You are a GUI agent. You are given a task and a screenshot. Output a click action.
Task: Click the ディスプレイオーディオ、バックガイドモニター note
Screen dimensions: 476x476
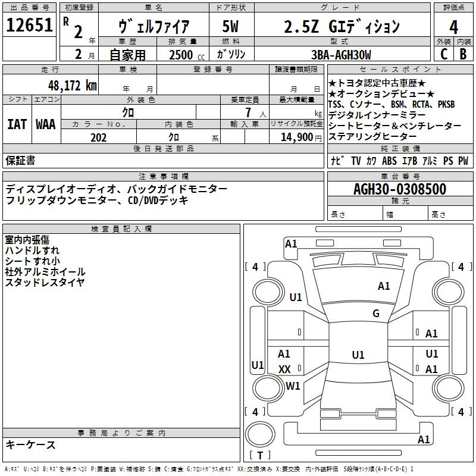click(x=116, y=189)
